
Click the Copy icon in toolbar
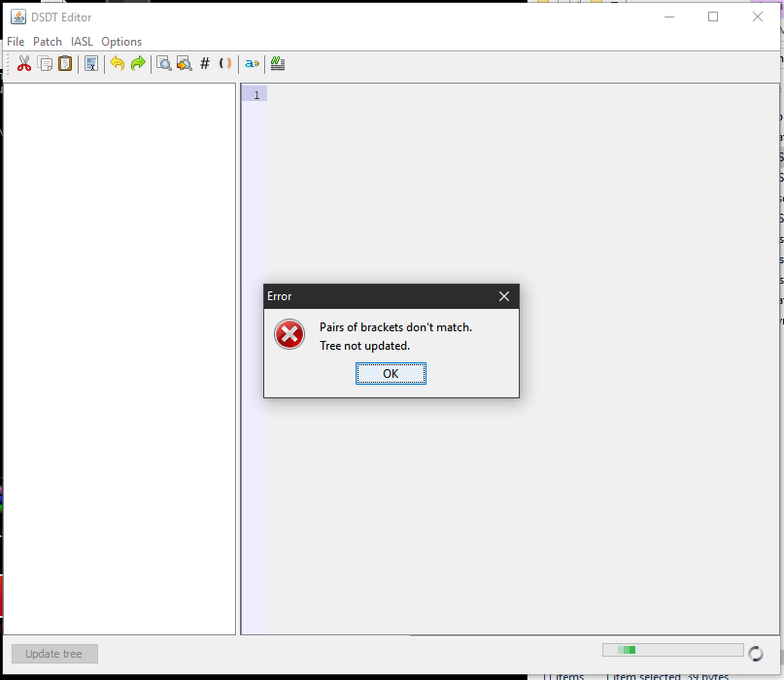pyautogui.click(x=45, y=64)
